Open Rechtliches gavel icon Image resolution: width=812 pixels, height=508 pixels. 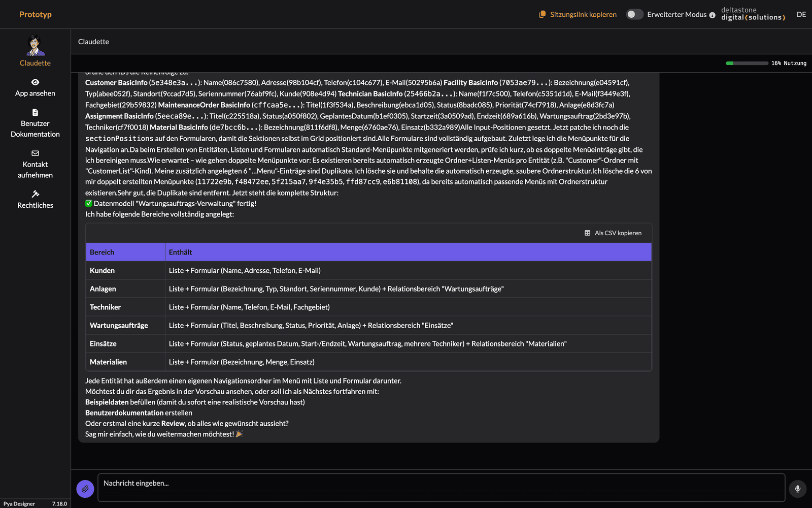pos(35,194)
